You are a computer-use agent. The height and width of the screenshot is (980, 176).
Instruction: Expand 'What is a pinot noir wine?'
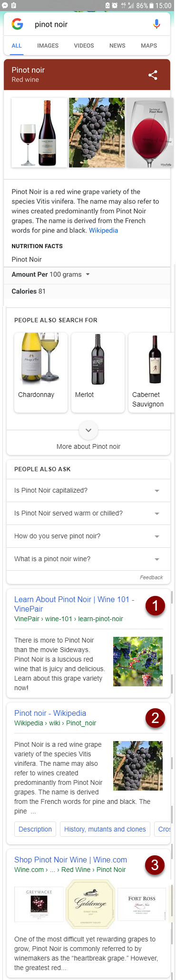(88, 559)
